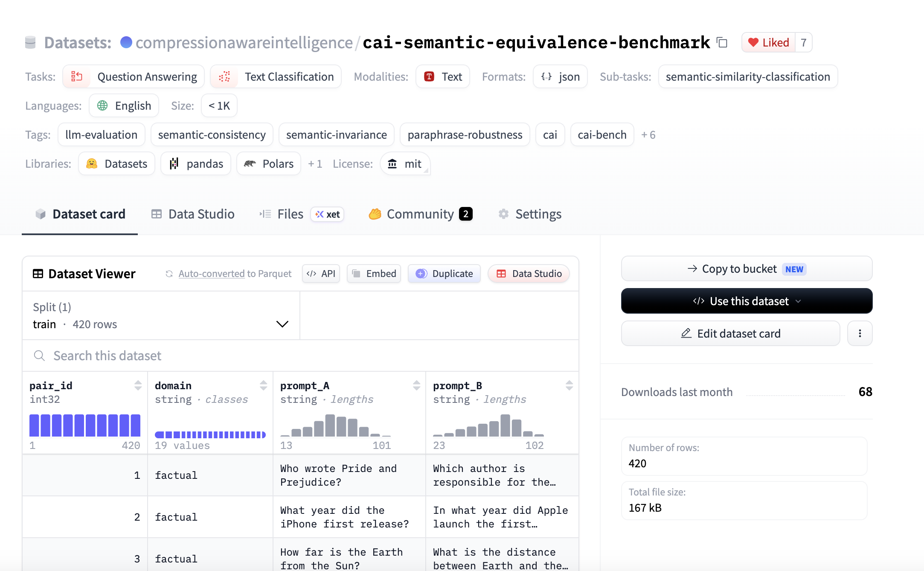Sort by the prompt_A column
924x571 pixels.
pyautogui.click(x=416, y=385)
